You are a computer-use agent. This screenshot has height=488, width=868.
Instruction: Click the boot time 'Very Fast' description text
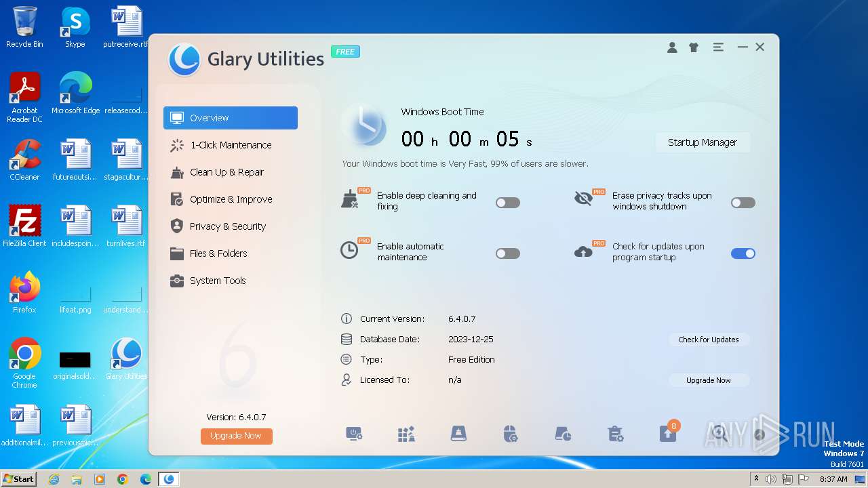pos(465,163)
